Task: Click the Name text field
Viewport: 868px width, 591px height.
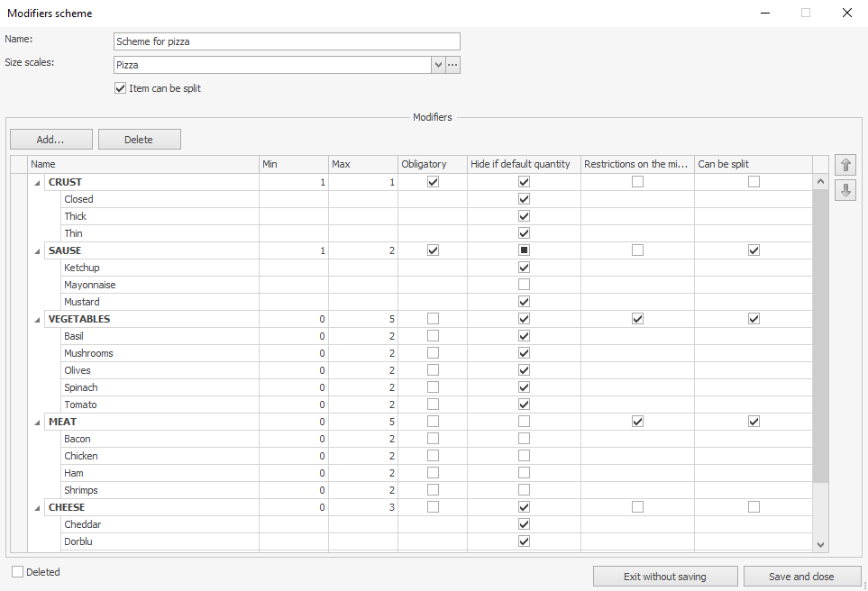Action: (287, 41)
